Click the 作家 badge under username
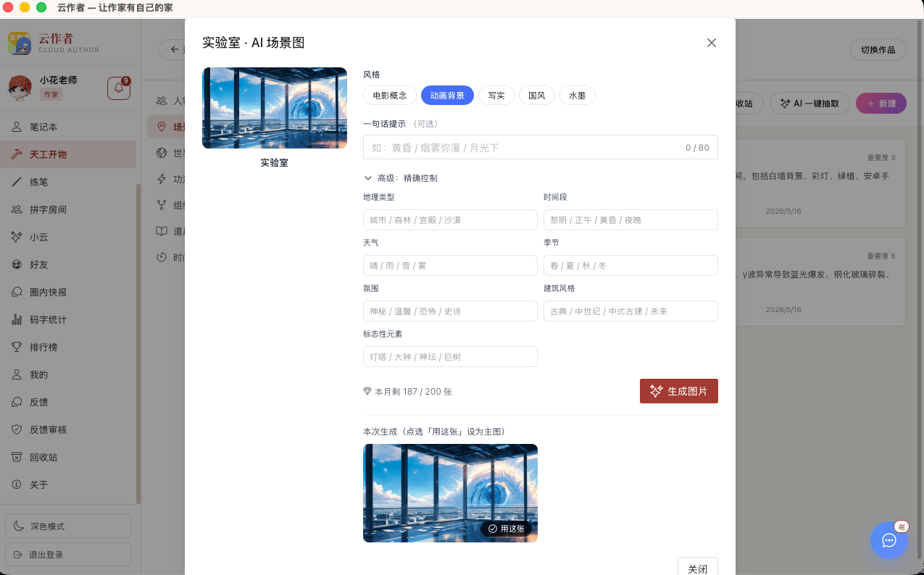Screen dimensions: 924x575 click(51, 95)
